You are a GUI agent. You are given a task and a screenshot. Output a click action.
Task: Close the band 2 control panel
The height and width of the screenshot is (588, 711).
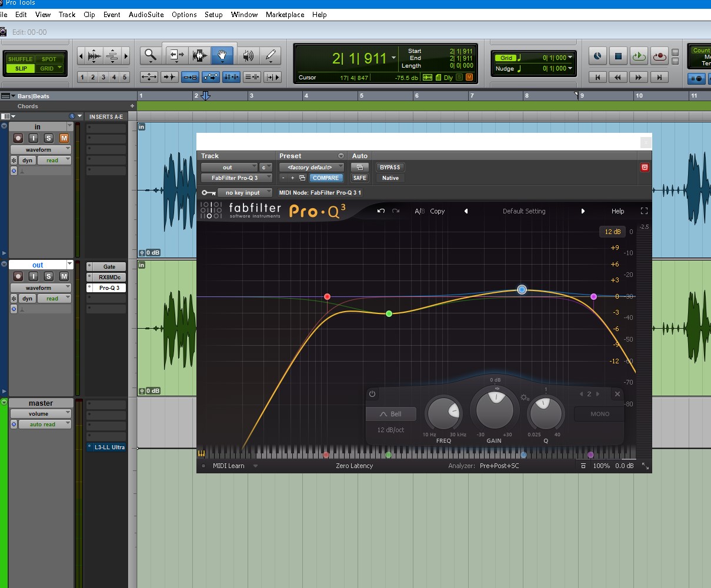point(617,394)
